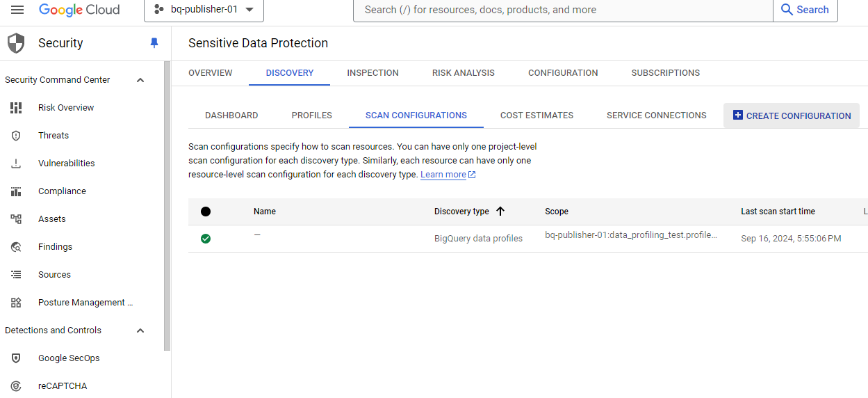Click the black status column header dot

[206, 212]
